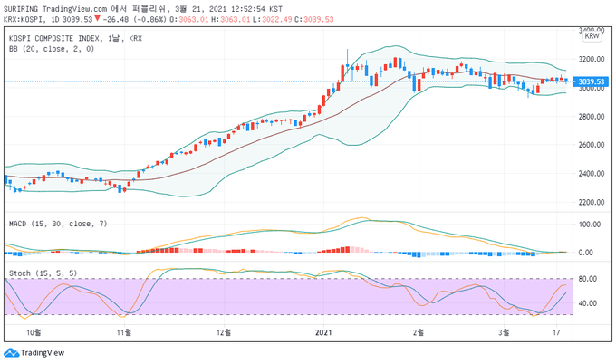Click the TradingView cloud logo icon
616x364 pixels.
click(12, 352)
